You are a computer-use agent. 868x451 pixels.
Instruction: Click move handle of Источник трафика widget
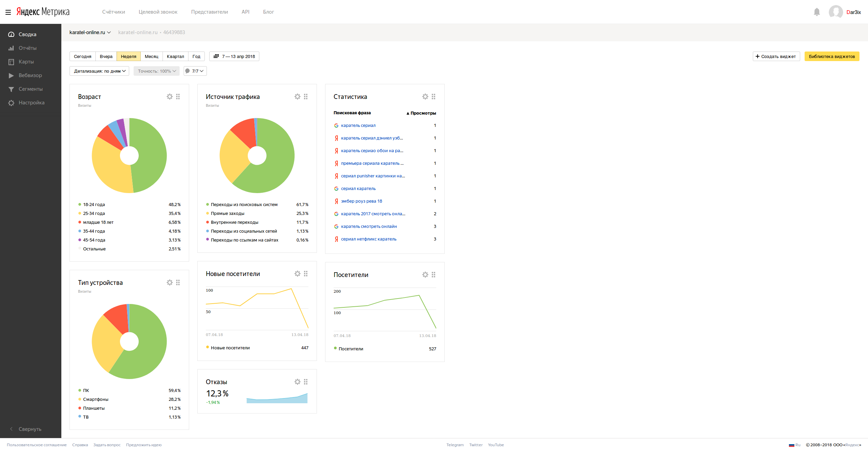(306, 97)
